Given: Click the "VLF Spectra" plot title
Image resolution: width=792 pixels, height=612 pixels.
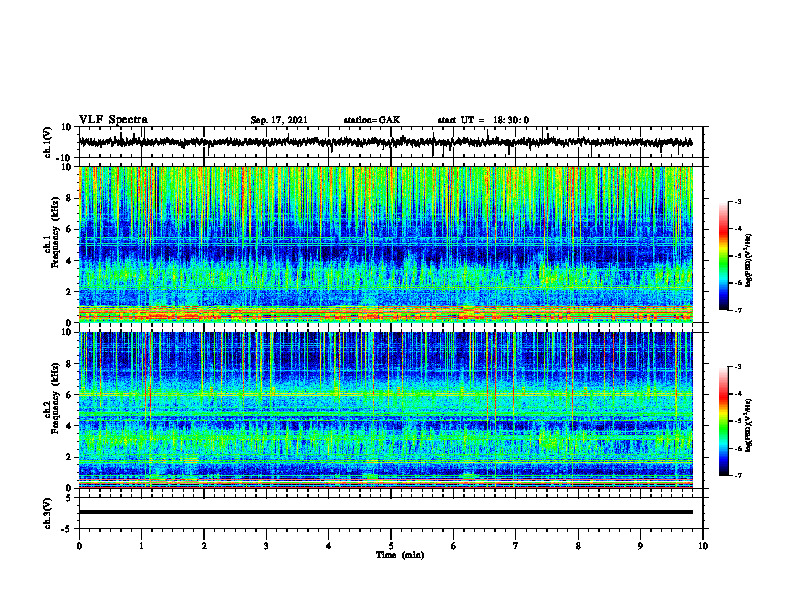Looking at the screenshot, I should [113, 120].
